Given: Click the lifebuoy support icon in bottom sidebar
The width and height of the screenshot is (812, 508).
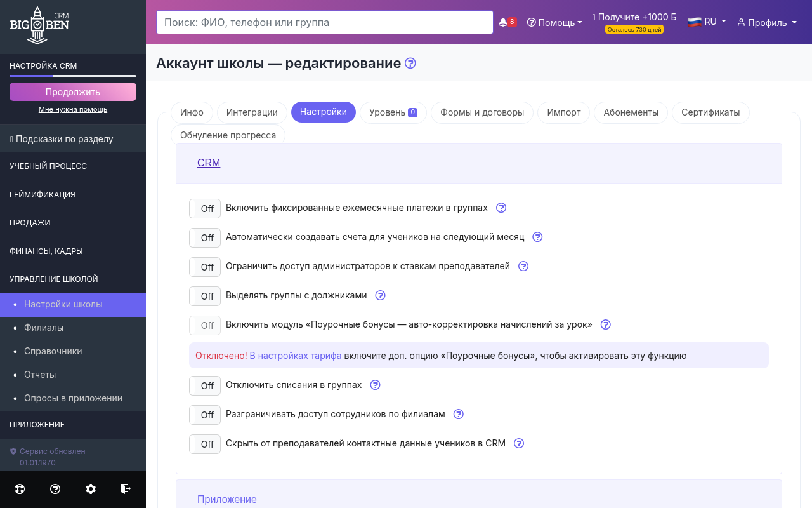Looking at the screenshot, I should pyautogui.click(x=19, y=489).
